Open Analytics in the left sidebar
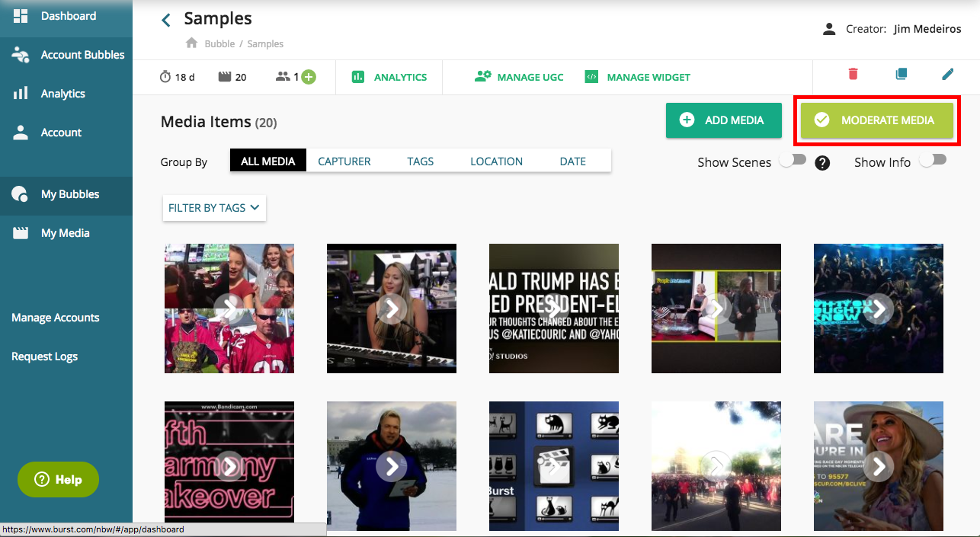980x537 pixels. click(62, 94)
